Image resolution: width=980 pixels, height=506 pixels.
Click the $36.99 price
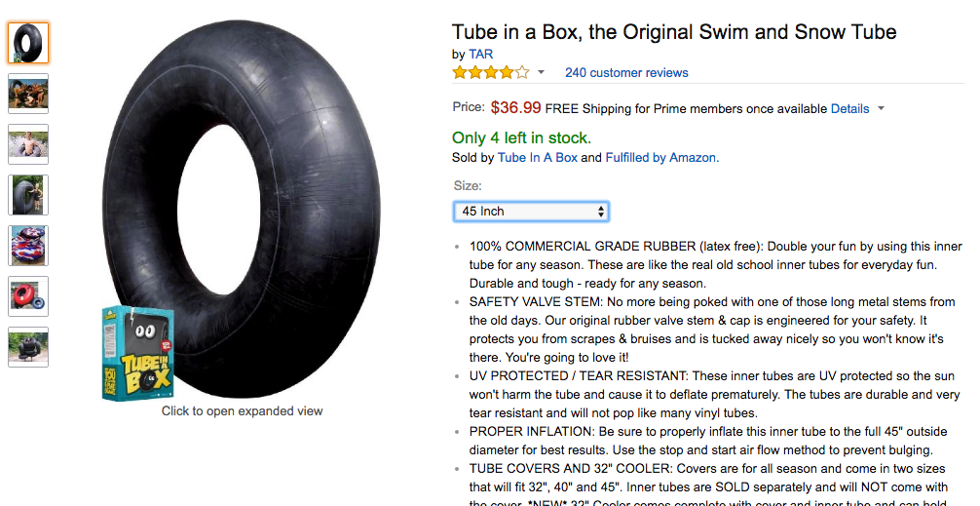pos(515,107)
